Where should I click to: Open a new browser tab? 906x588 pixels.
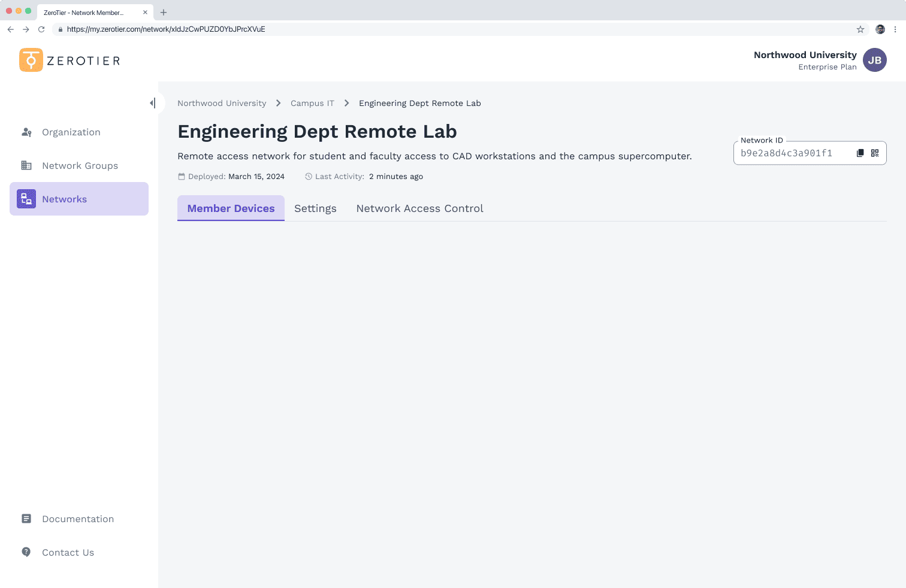pos(164,13)
